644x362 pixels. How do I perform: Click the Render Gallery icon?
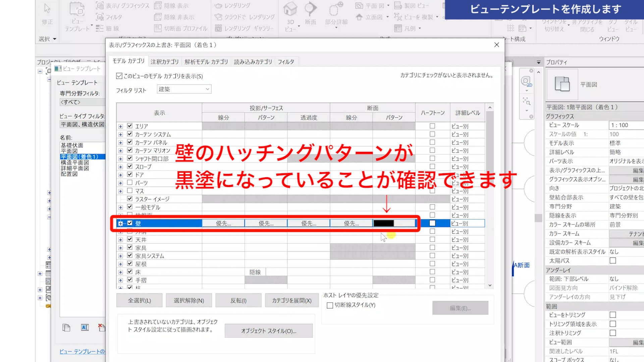tap(218, 28)
